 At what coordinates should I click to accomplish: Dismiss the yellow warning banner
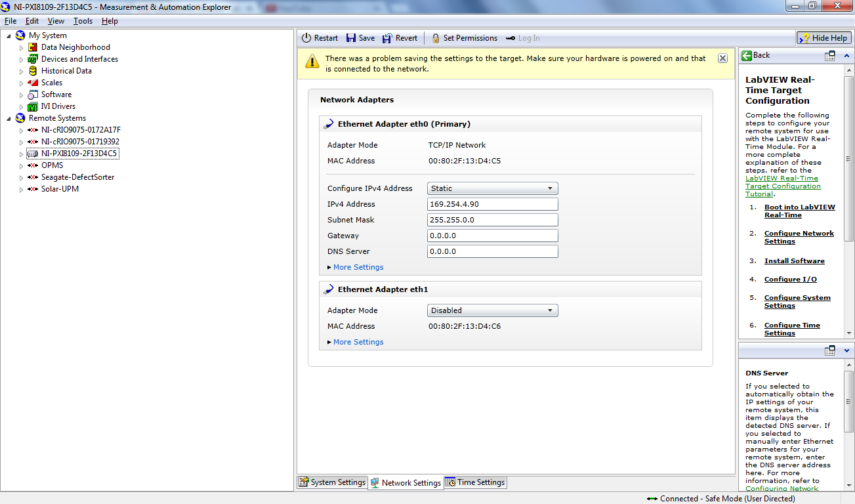pos(722,58)
